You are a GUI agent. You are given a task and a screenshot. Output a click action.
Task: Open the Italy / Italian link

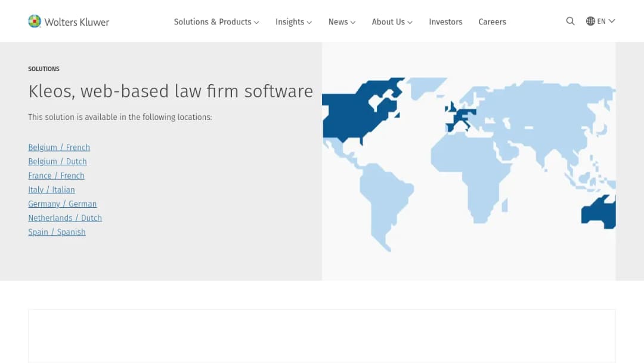51,189
